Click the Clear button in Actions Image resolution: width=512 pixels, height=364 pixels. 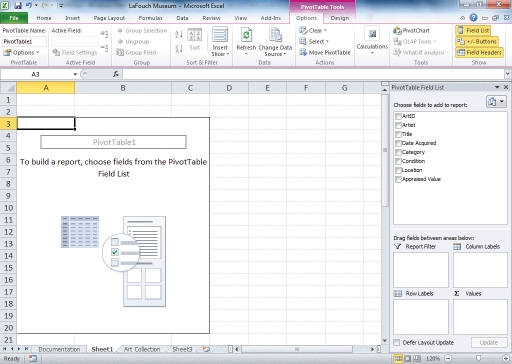pyautogui.click(x=313, y=31)
